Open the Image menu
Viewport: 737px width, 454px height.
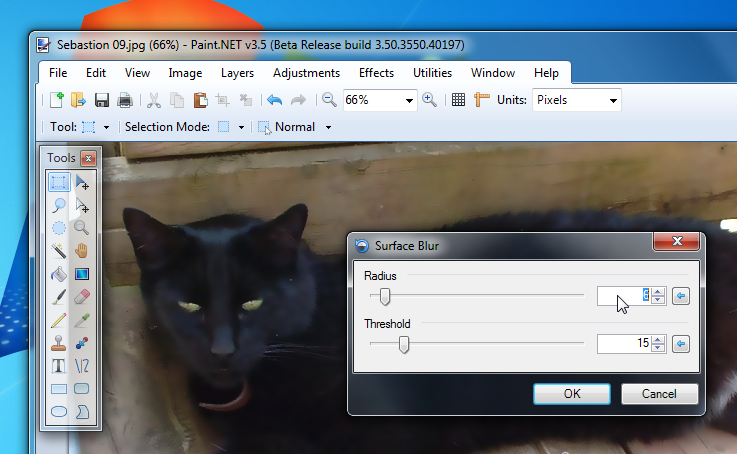(185, 73)
